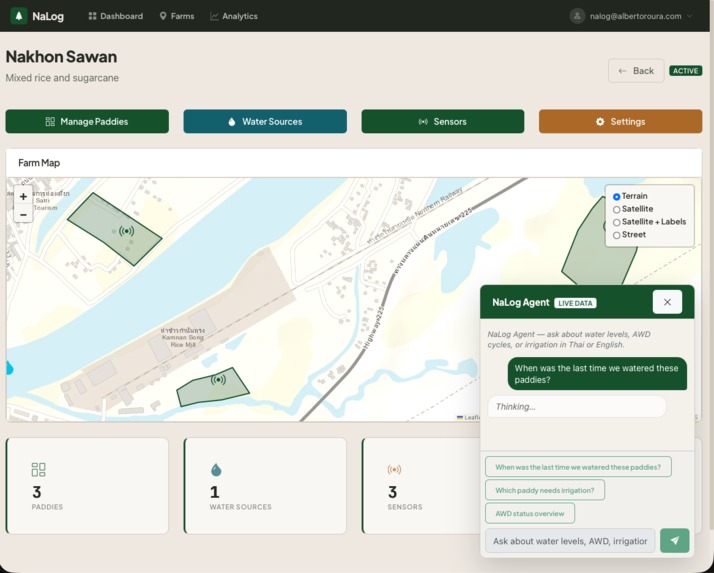Open Manage Paddies
714x573 pixels.
click(87, 122)
